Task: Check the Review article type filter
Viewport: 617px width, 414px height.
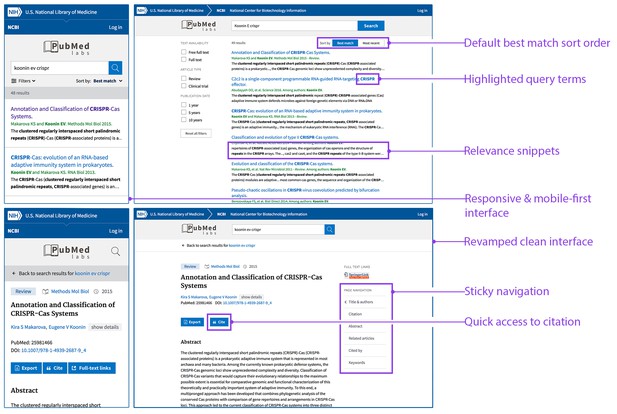Action: (184, 78)
